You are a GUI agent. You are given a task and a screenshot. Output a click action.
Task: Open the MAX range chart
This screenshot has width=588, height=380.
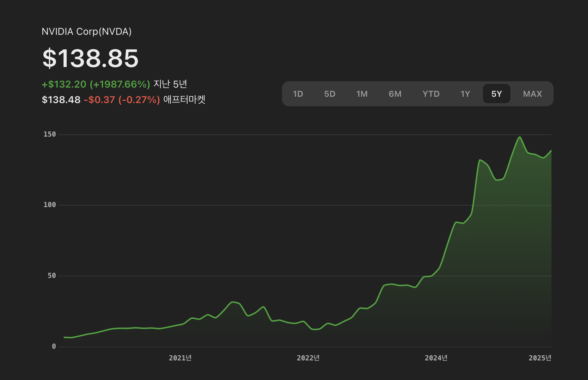532,94
